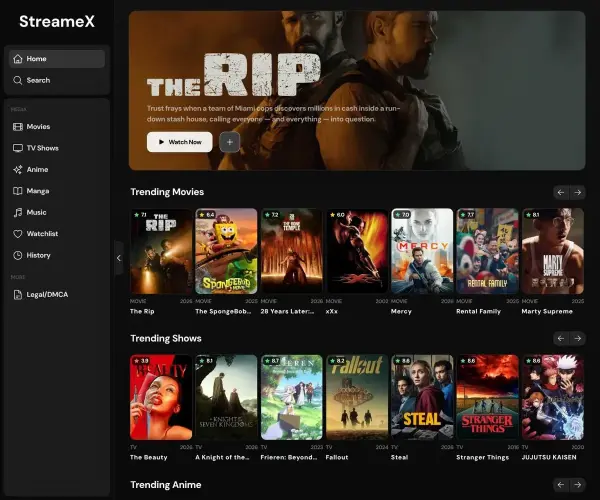This screenshot has height=500, width=600.
Task: Click 'Fallout' title text
Action: (x=337, y=458)
